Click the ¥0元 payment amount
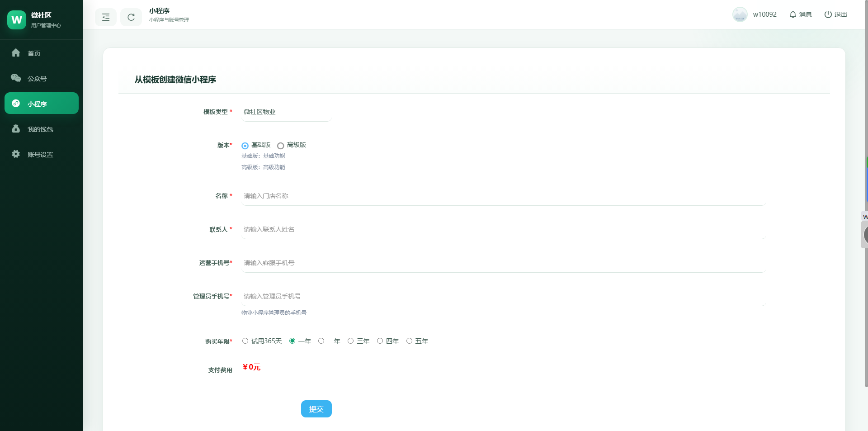 [x=251, y=367]
